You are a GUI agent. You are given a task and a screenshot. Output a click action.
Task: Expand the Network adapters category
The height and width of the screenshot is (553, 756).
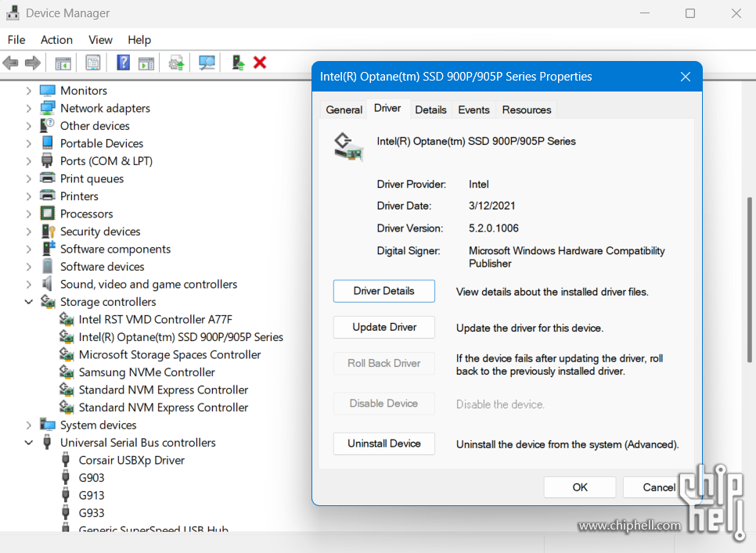point(29,108)
